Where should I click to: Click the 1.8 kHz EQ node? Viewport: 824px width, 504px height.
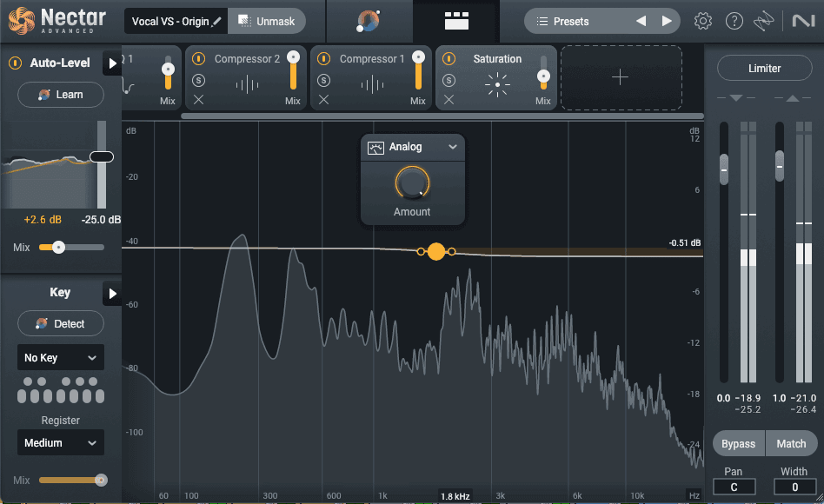point(436,252)
